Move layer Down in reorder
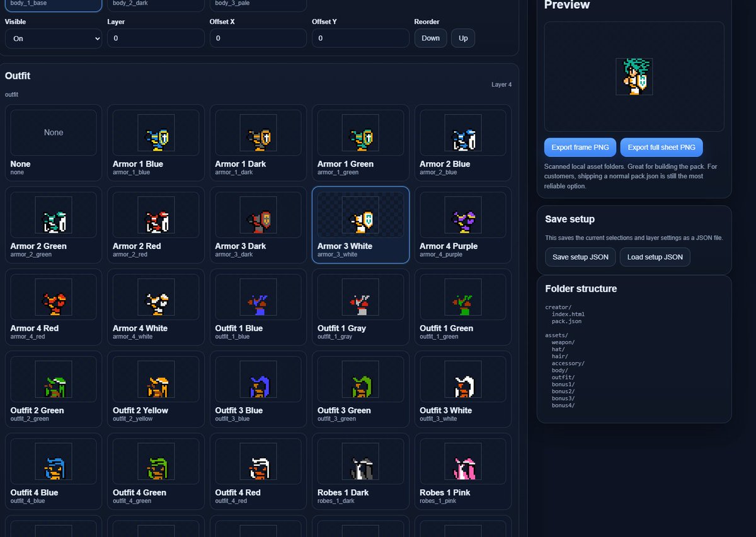Image resolution: width=756 pixels, height=537 pixels. pyautogui.click(x=431, y=38)
